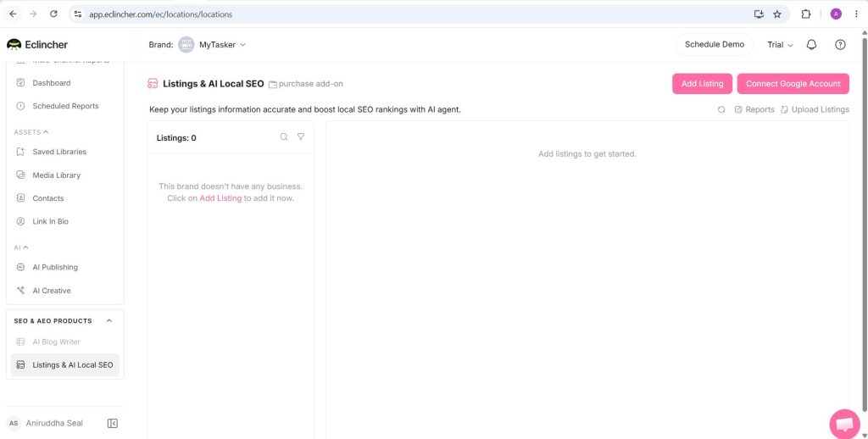Open Contacts in the sidebar
The width and height of the screenshot is (868, 439).
tap(48, 198)
